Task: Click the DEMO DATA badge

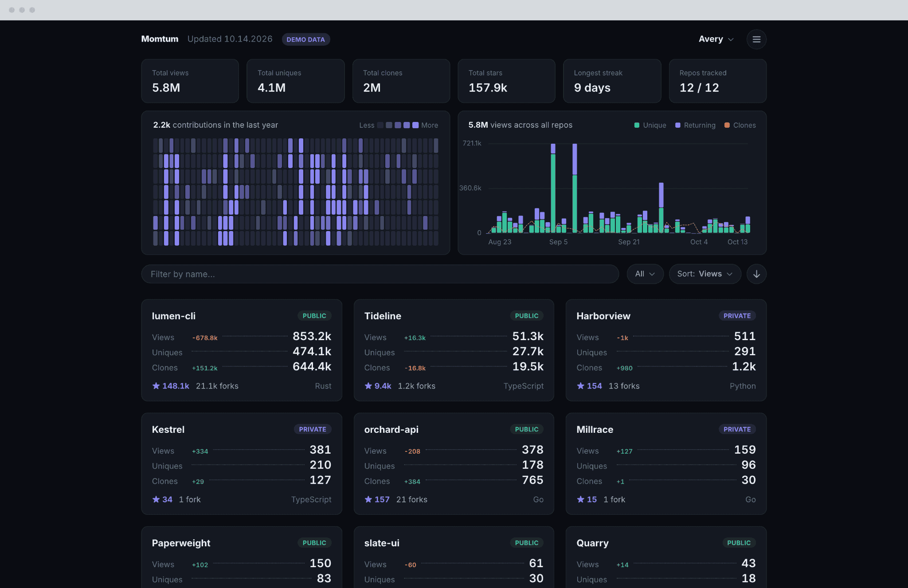Action: (x=305, y=39)
